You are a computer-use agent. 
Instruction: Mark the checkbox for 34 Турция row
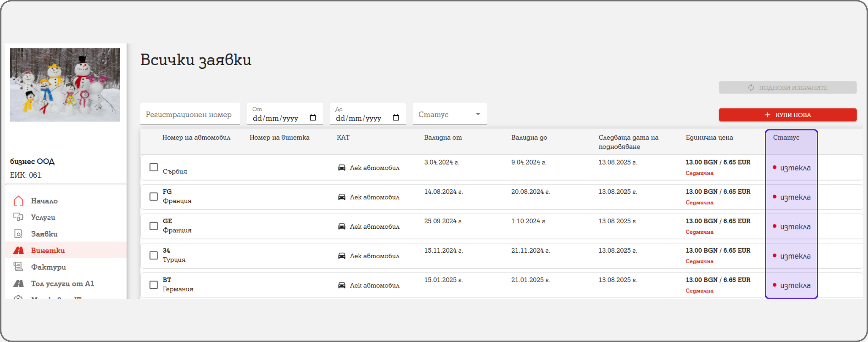[x=154, y=255]
